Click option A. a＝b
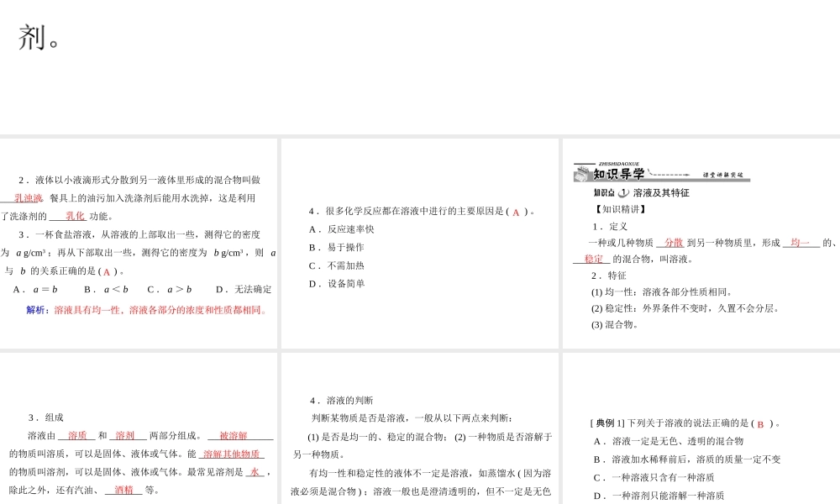Viewport: 840px width, 504px height. click(35, 289)
